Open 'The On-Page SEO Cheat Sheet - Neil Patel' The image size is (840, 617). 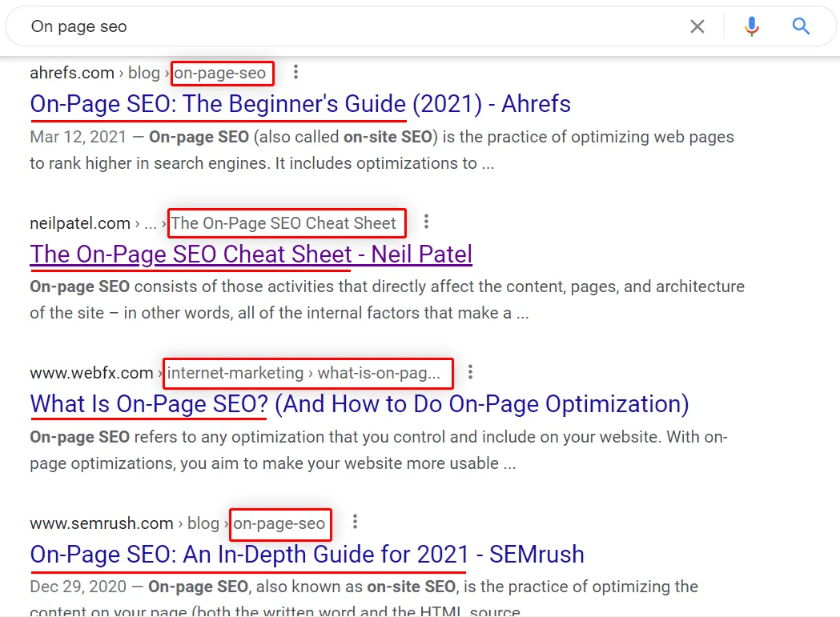click(x=251, y=254)
